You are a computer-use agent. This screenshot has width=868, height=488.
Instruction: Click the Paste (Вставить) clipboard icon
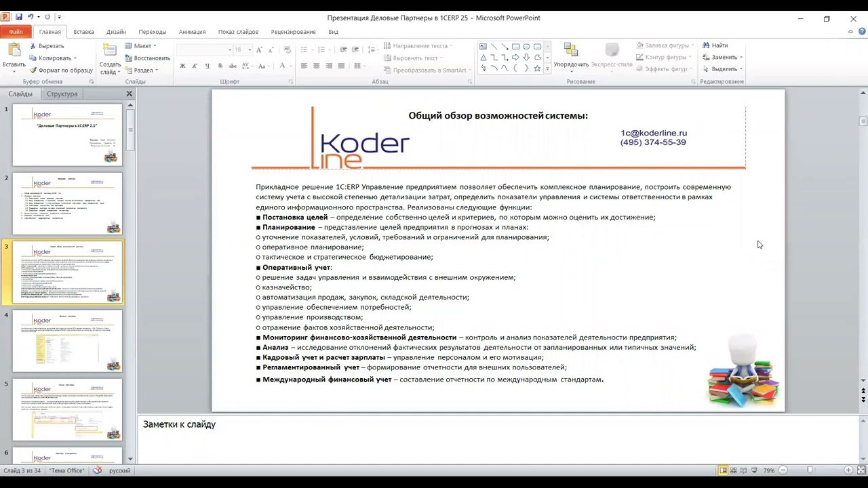tap(14, 51)
